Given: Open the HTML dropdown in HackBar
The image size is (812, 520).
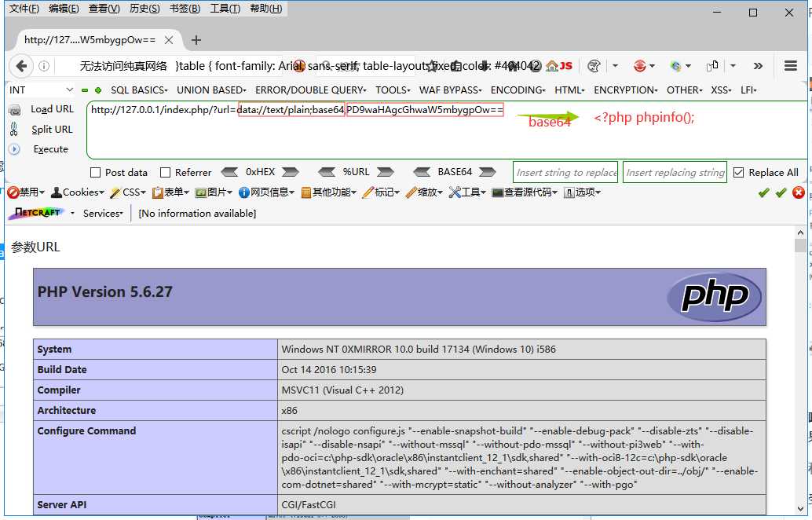Looking at the screenshot, I should [569, 90].
